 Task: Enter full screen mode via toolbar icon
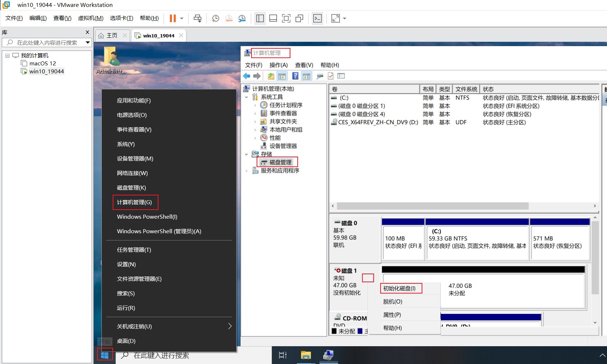[x=286, y=19]
